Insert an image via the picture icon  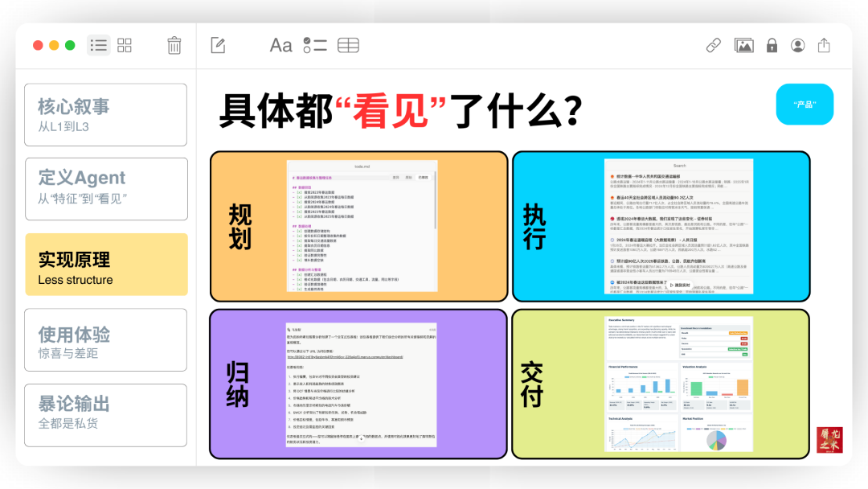(743, 45)
